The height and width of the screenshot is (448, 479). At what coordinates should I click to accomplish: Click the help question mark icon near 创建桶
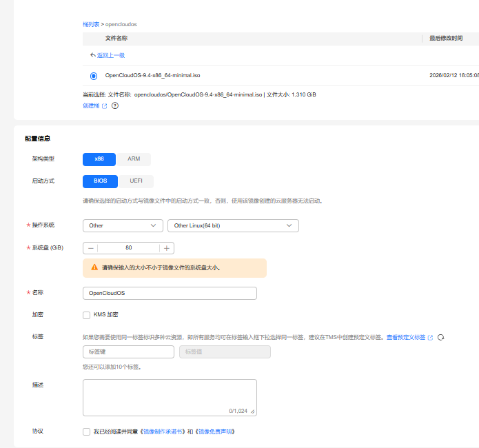pos(115,105)
